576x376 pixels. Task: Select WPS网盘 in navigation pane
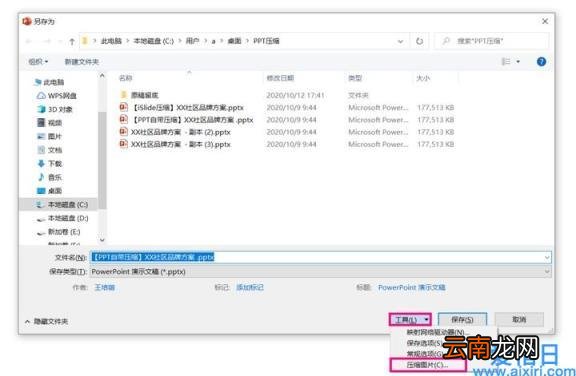[57, 96]
